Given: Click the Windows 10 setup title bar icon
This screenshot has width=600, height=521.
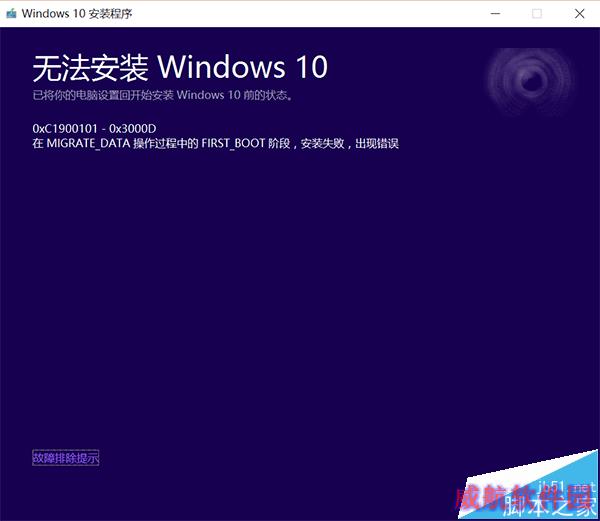Looking at the screenshot, I should click(x=11, y=14).
